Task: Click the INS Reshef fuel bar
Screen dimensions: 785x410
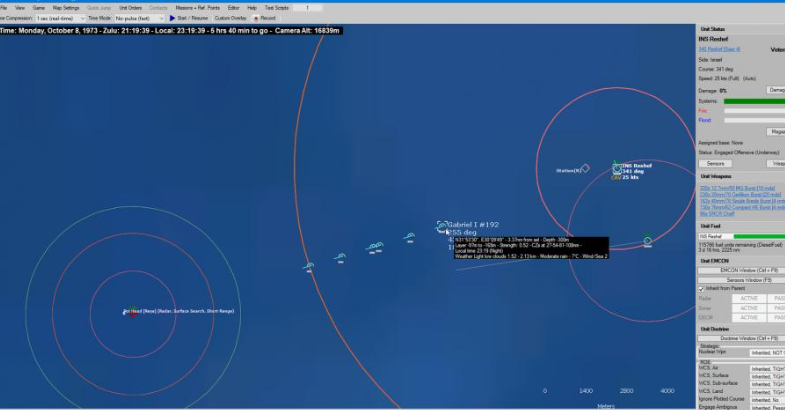Action: click(741, 236)
